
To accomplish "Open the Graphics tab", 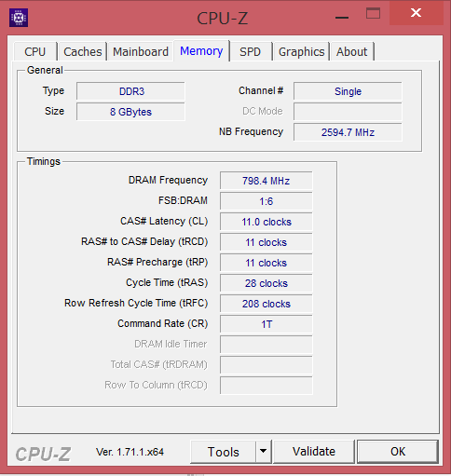I will tap(301, 51).
